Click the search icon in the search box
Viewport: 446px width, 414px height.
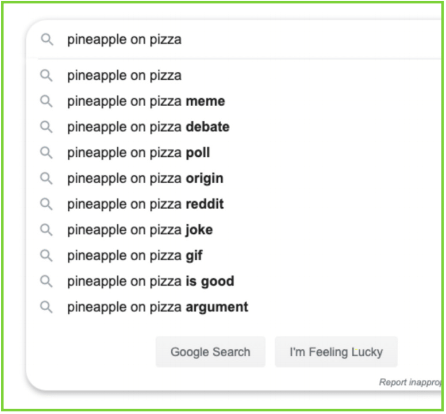pyautogui.click(x=47, y=40)
